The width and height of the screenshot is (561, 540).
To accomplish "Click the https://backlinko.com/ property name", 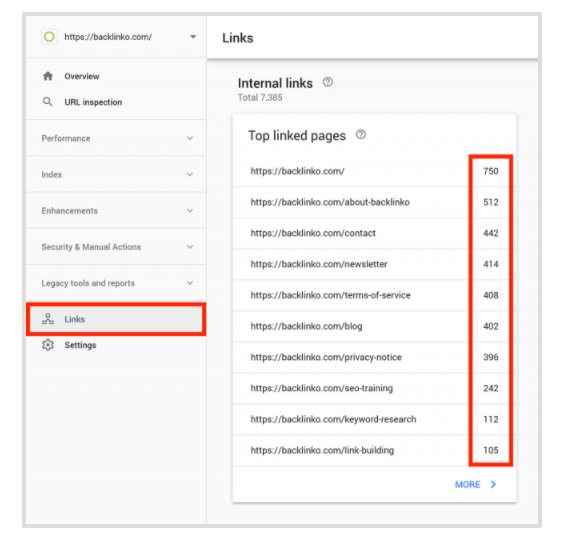I will 108,37.
